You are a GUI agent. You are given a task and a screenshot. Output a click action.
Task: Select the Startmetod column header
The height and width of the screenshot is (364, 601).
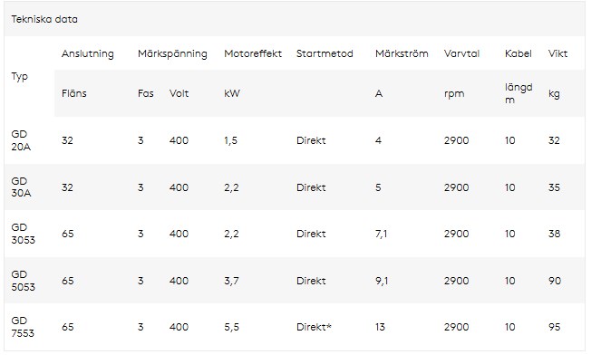325,54
